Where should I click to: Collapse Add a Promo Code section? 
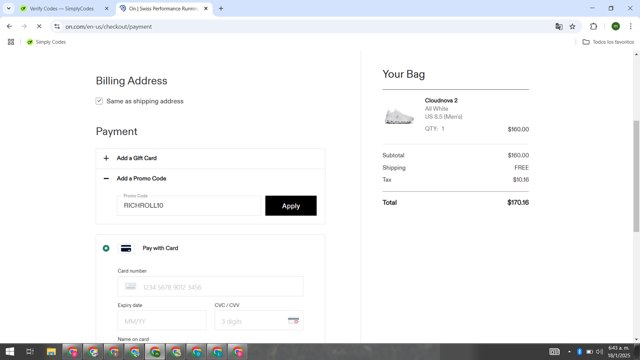(x=210, y=179)
